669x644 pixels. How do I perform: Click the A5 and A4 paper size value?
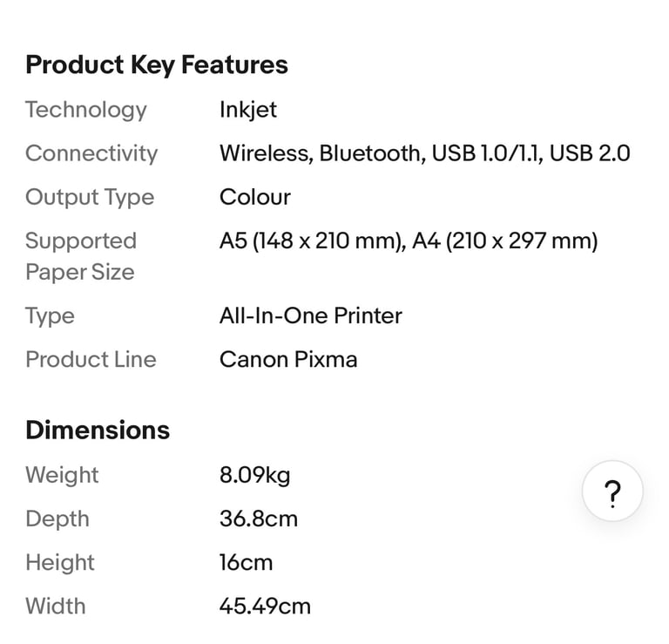pos(409,241)
